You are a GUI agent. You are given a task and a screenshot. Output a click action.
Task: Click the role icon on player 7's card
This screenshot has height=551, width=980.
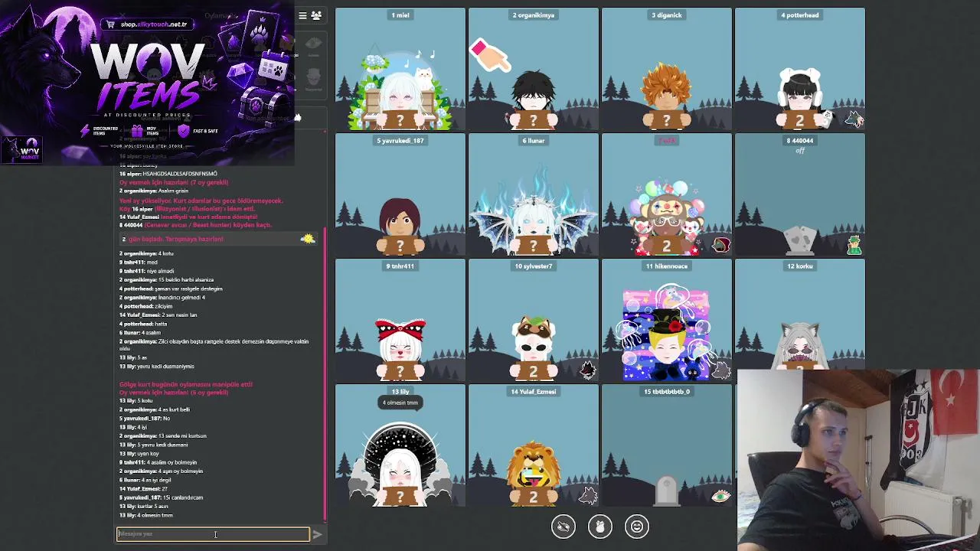(x=720, y=245)
